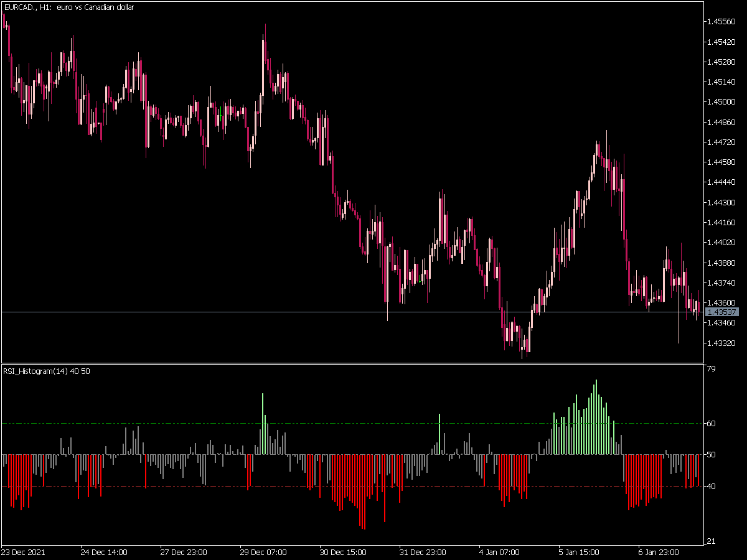Screen dimensions: 747x560
Task: Click price level 1.45560 on the scale
Action: coord(722,22)
